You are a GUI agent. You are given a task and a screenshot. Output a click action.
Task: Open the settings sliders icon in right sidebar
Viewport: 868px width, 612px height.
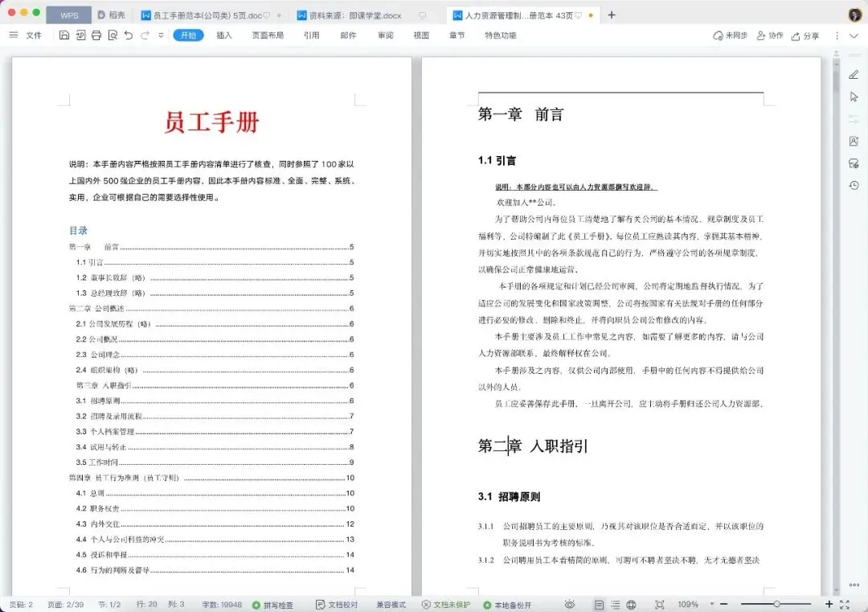click(x=854, y=119)
